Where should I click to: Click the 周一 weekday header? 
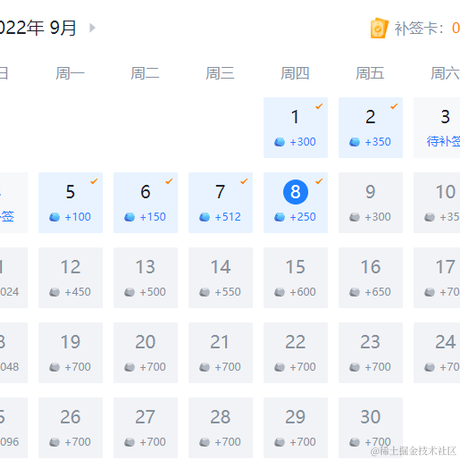70,73
